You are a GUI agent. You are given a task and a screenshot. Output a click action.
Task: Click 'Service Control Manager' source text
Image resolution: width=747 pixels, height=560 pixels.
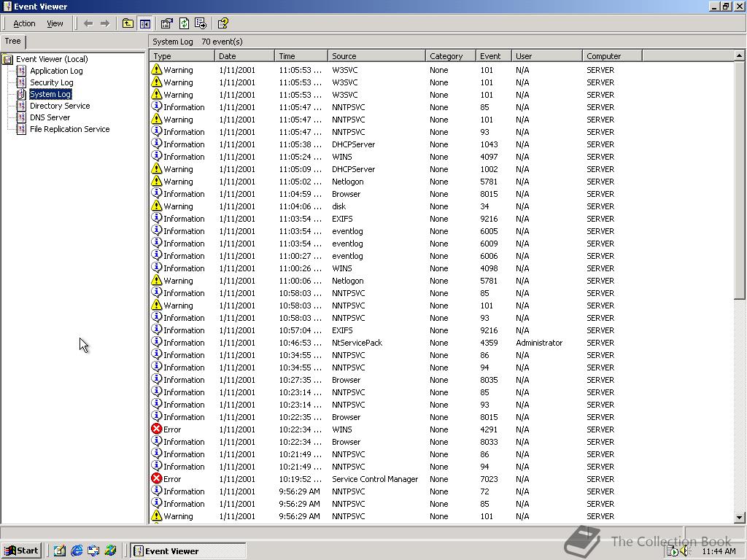click(x=375, y=479)
